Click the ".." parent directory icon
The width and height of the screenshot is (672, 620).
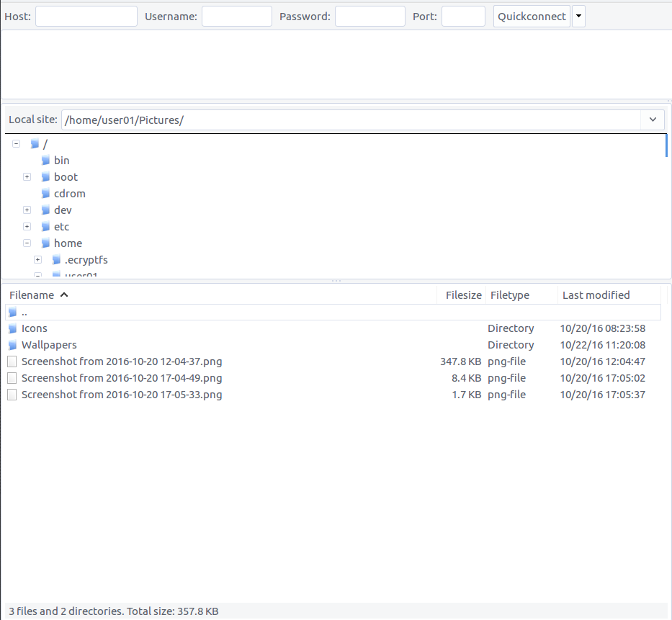pos(12,312)
